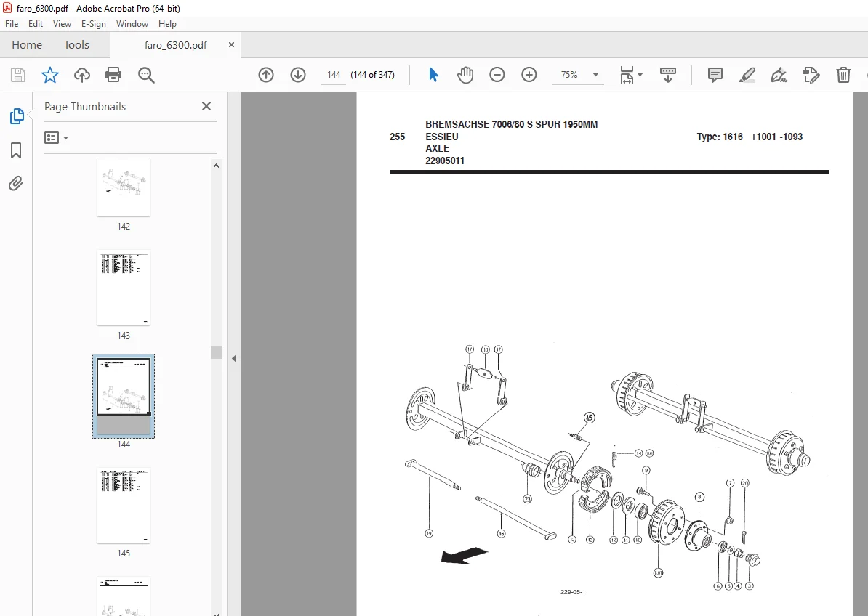The height and width of the screenshot is (616, 868).
Task: Collapse the navigation pane arrow
Action: tap(234, 358)
